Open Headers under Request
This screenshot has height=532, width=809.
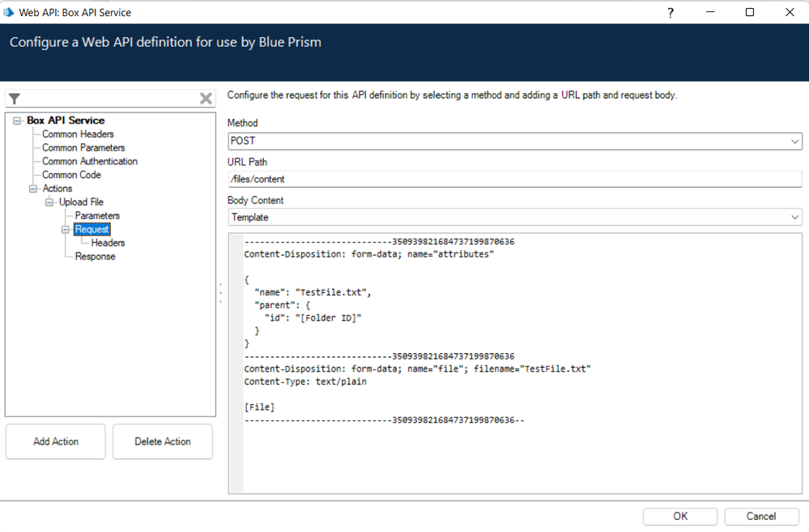pos(108,243)
